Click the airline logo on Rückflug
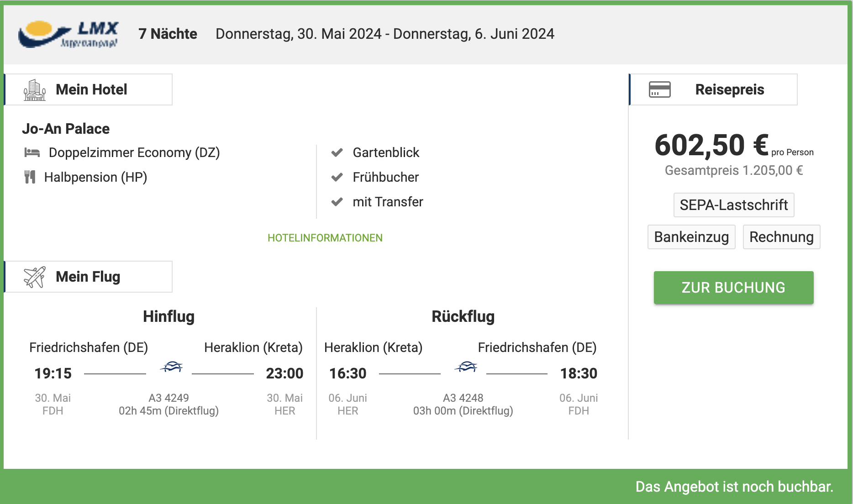853x504 pixels. (466, 367)
